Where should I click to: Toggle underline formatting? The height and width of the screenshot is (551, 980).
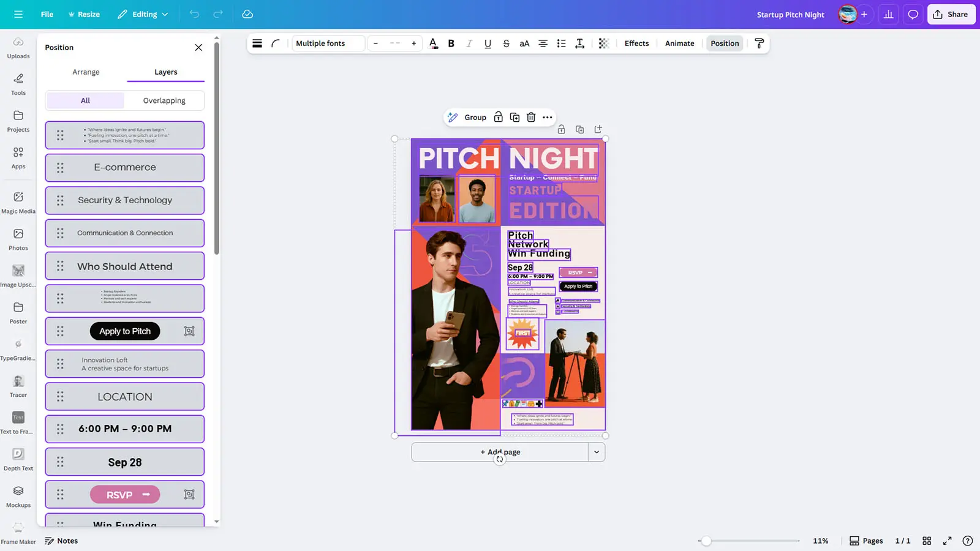[488, 43]
